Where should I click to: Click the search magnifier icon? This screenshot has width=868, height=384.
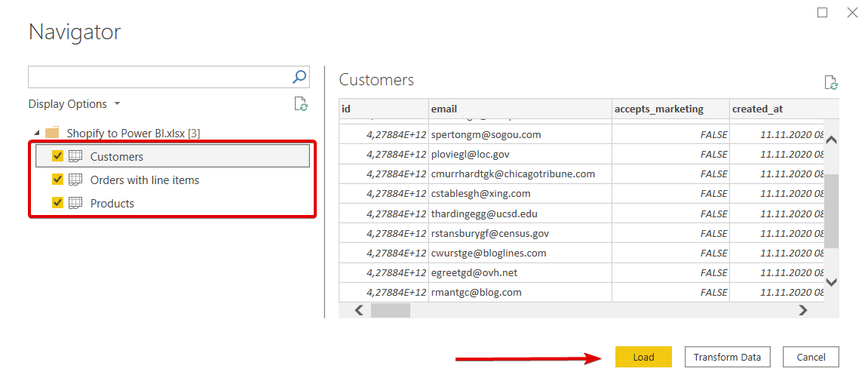click(x=299, y=77)
